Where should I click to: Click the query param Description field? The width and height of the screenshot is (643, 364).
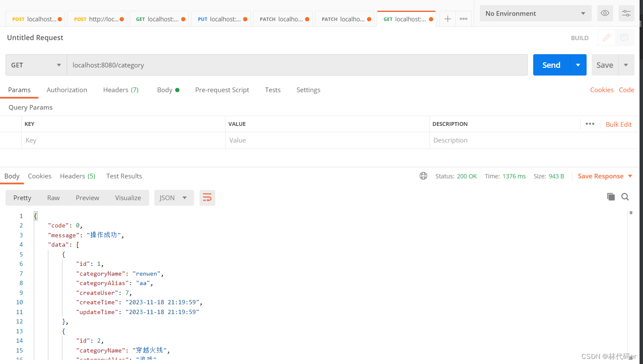(x=534, y=140)
